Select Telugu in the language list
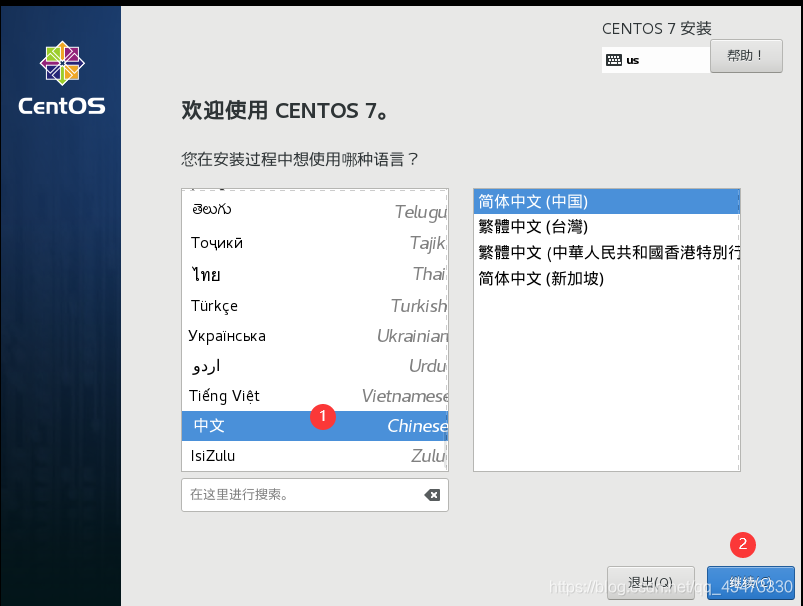Viewport: 803px width, 606px height. pyautogui.click(x=314, y=211)
